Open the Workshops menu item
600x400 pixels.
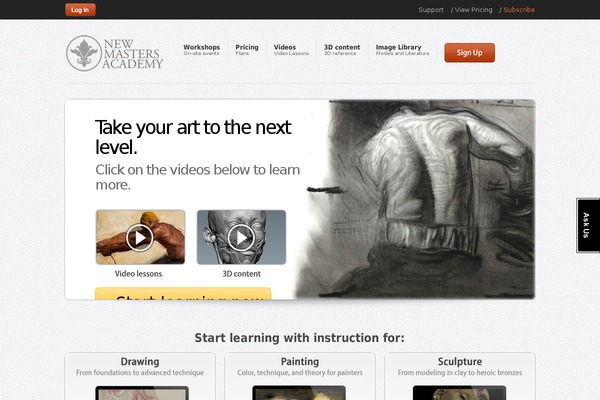click(x=202, y=50)
